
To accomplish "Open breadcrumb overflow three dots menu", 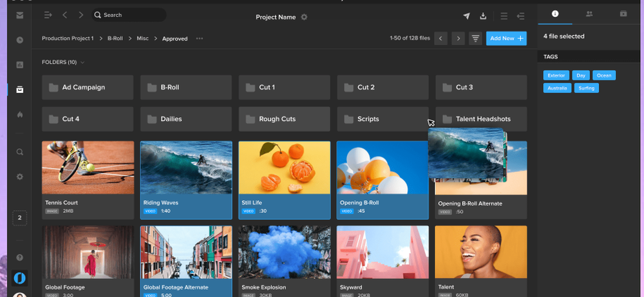I will [200, 39].
